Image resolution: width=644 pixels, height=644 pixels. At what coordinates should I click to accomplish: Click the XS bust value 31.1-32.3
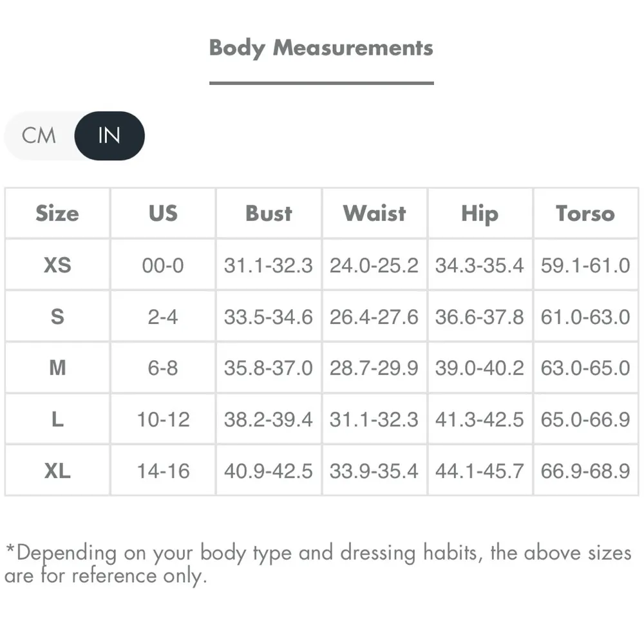tap(269, 265)
